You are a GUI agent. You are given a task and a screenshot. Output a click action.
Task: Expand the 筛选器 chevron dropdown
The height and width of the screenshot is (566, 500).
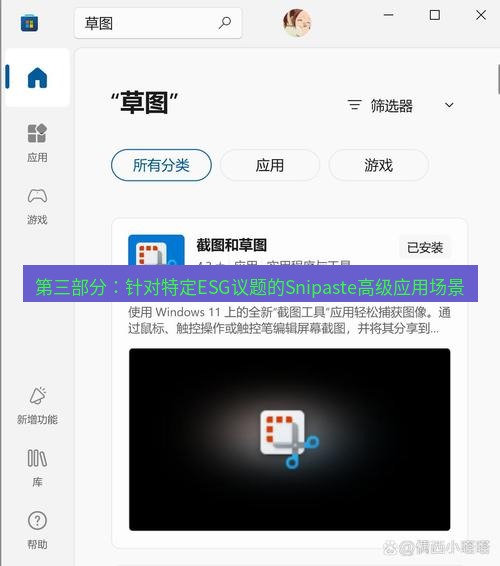[449, 105]
